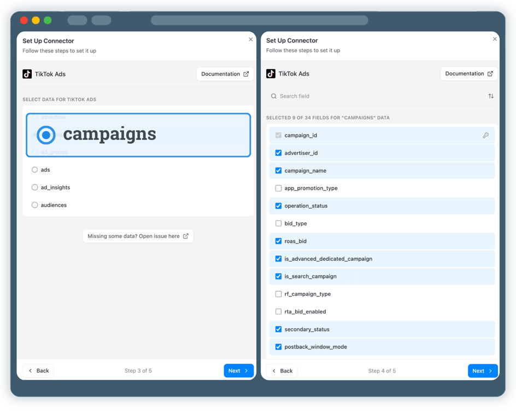This screenshot has height=420, width=516.
Task: Check the app_promotion_type field
Action: coord(278,188)
